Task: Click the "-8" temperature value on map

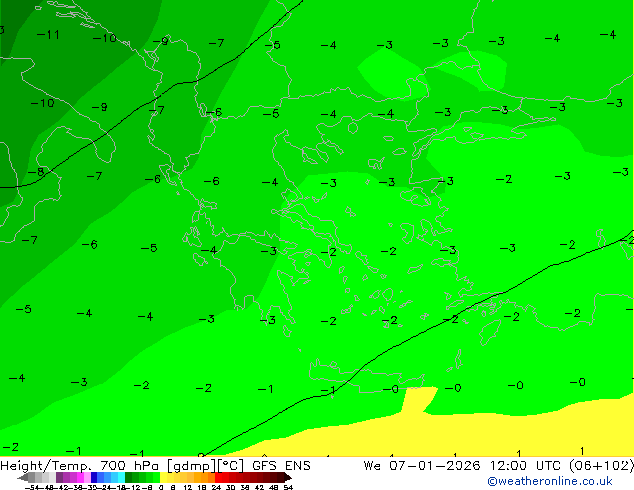Action: [36, 172]
